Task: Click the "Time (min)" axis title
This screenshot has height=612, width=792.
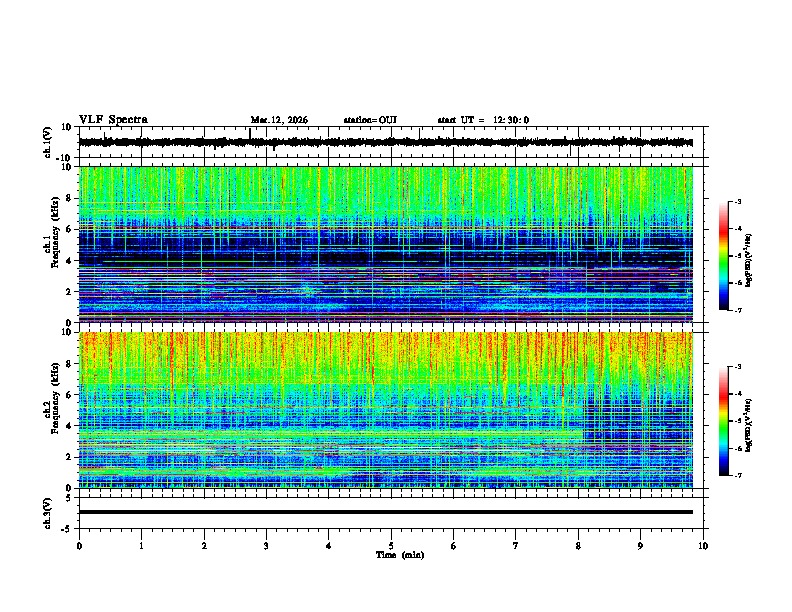Action: coord(400,555)
